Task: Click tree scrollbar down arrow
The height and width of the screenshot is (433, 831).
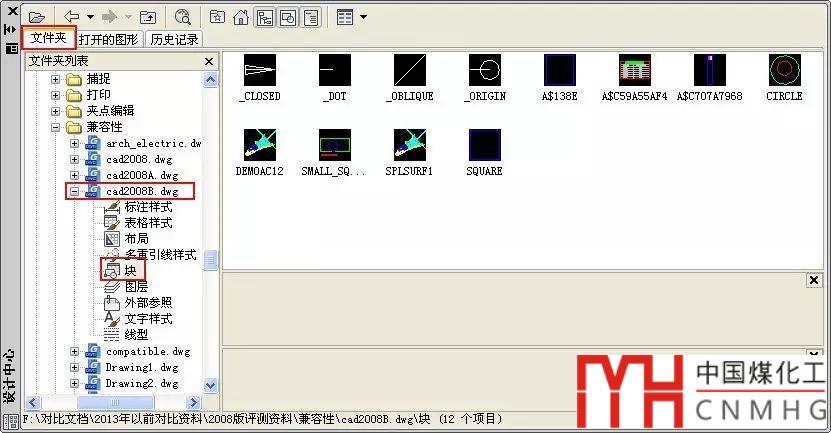Action: coord(210,385)
